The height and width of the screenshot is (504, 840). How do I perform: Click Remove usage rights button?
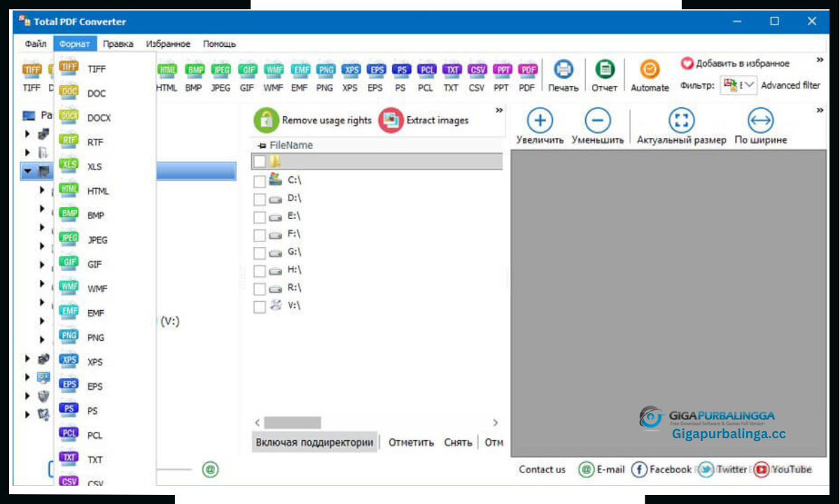(313, 120)
